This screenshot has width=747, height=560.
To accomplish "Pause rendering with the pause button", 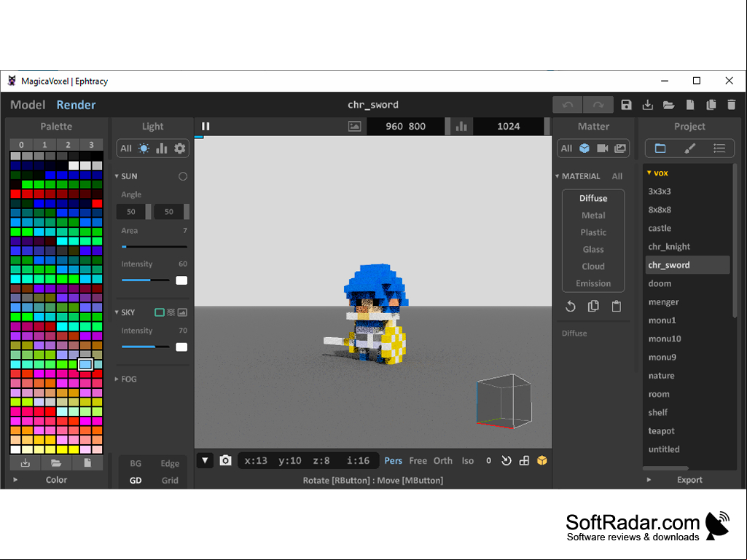I will point(206,126).
